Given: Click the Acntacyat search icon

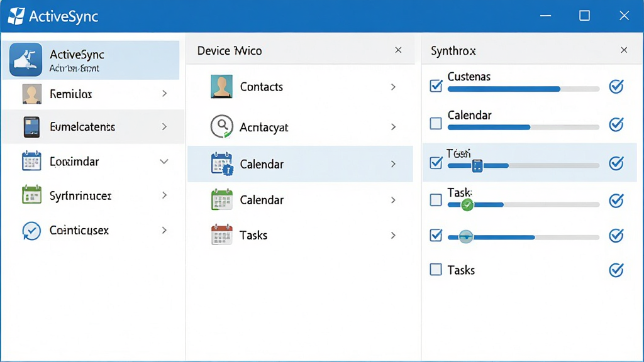Looking at the screenshot, I should click(x=222, y=126).
